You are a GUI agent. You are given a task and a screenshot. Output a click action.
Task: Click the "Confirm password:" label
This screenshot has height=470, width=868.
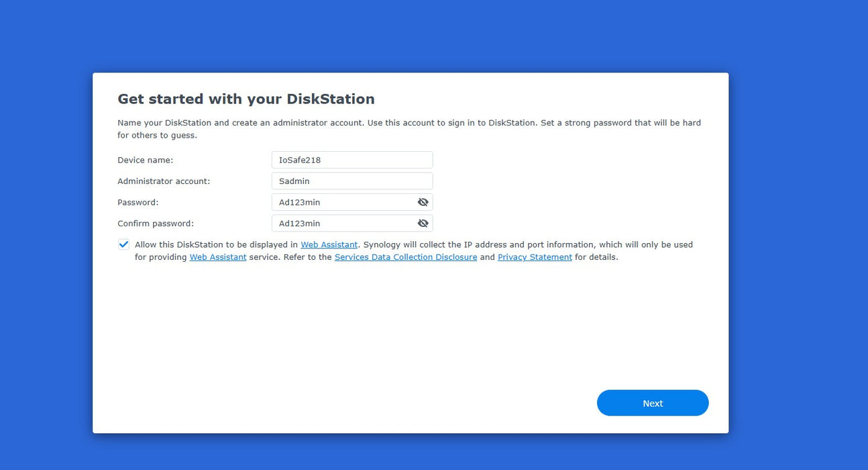point(155,224)
